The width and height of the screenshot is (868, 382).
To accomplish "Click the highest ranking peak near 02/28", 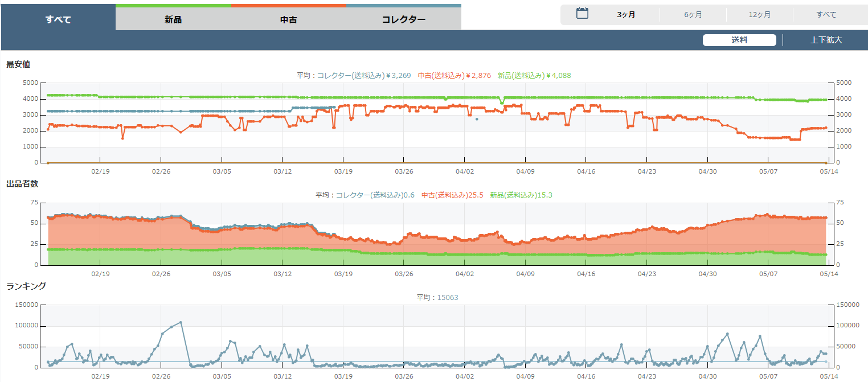I will coord(181,322).
